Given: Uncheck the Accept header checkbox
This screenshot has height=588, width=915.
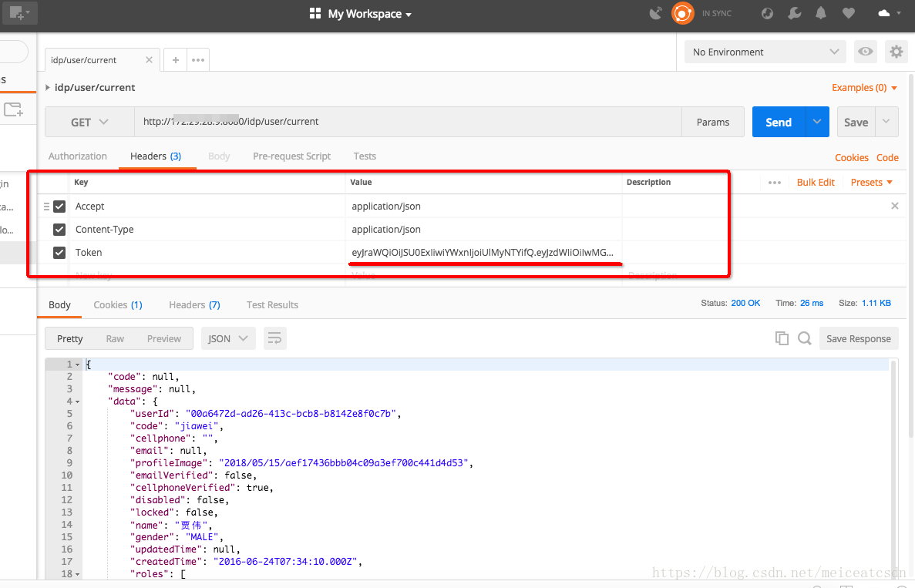Looking at the screenshot, I should click(x=59, y=207).
